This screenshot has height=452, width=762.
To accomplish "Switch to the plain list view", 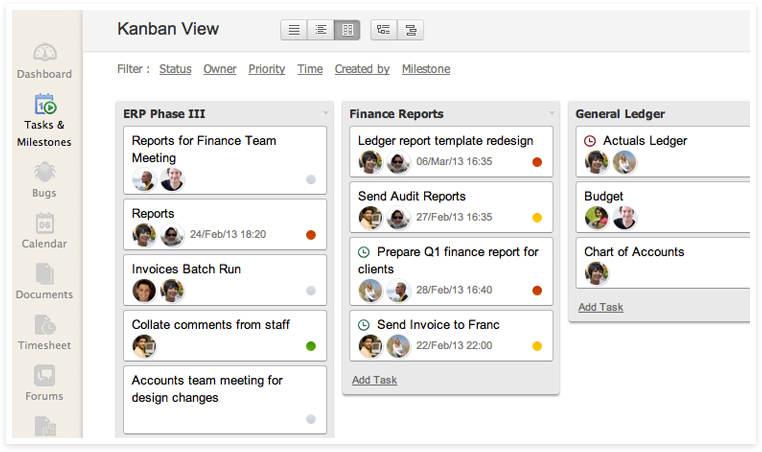I will (x=294, y=30).
